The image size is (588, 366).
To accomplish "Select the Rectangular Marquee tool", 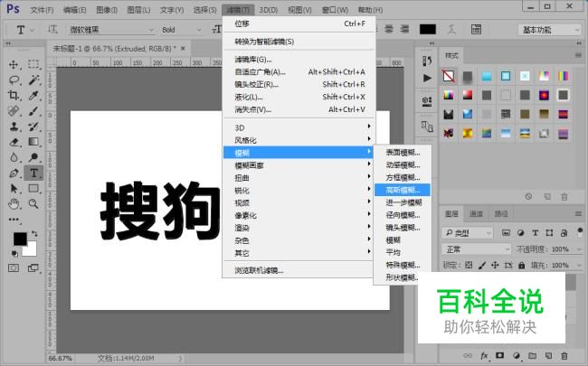I will (x=33, y=64).
